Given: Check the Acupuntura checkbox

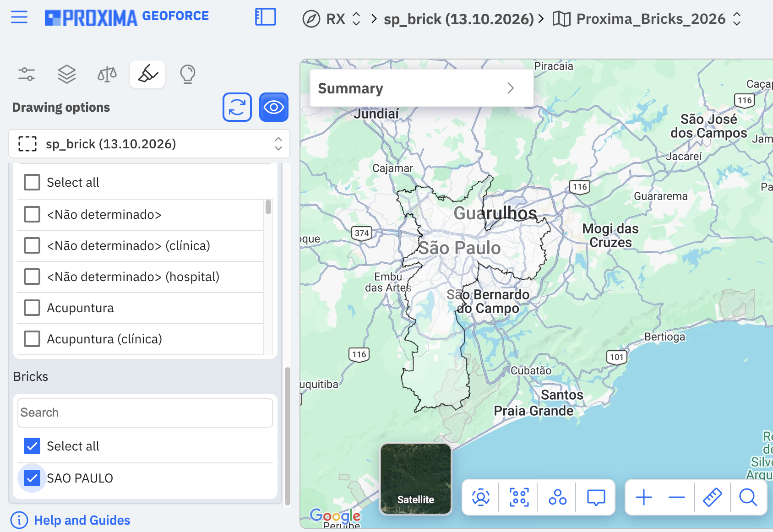Looking at the screenshot, I should click(x=32, y=308).
